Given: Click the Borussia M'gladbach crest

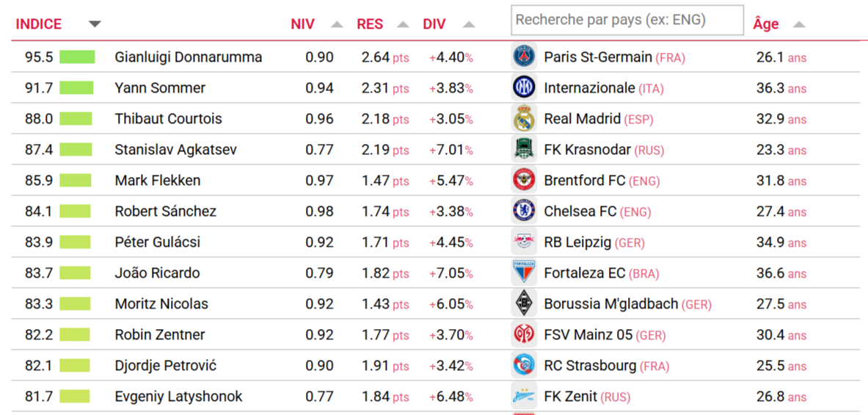Looking at the screenshot, I should pos(524,304).
